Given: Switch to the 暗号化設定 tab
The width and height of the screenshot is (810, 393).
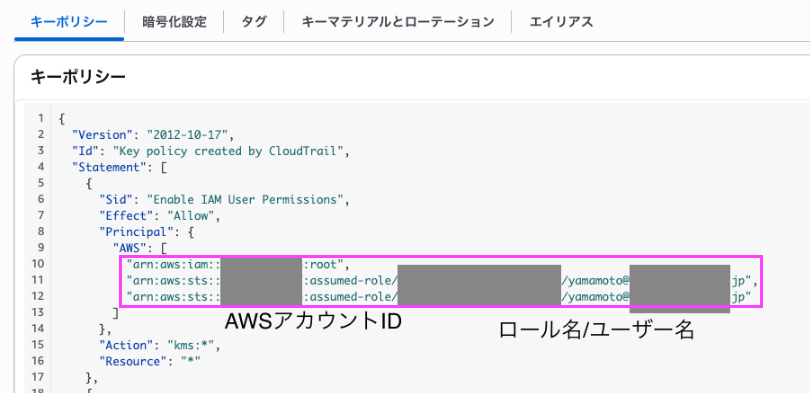Looking at the screenshot, I should [174, 22].
